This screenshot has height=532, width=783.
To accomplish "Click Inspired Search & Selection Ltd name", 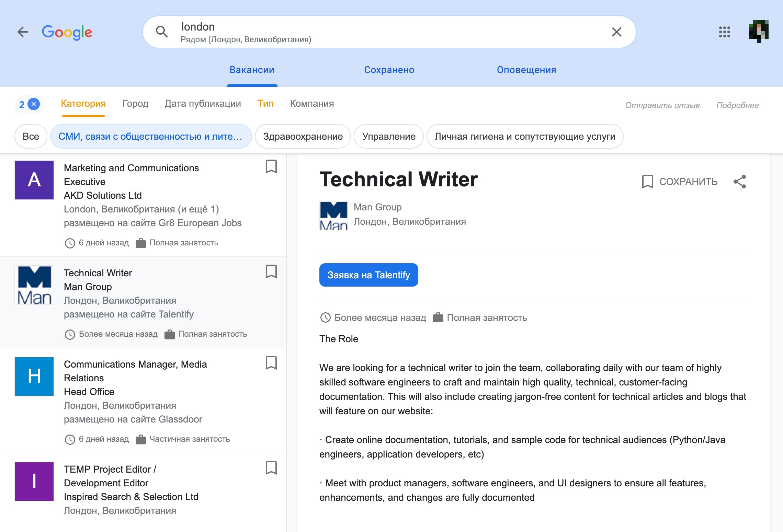I will [x=131, y=497].
